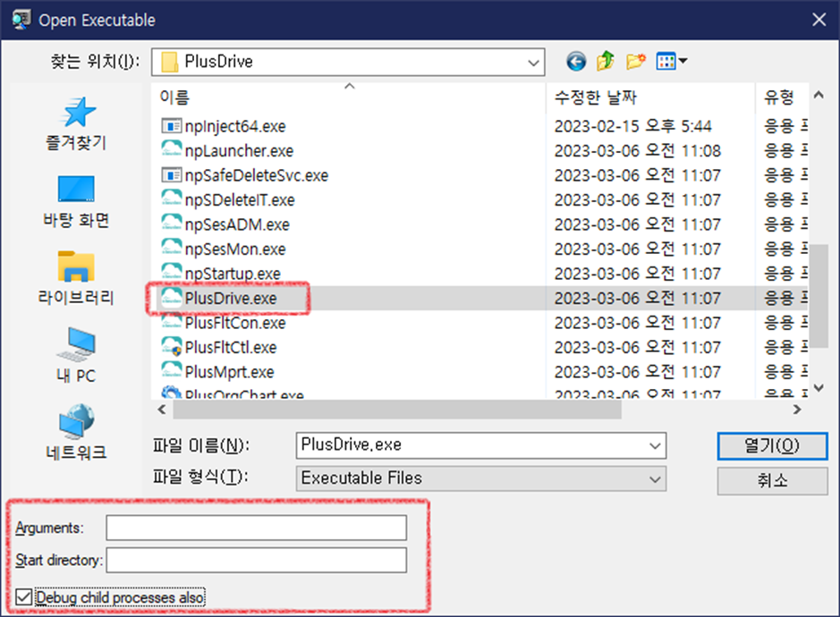
Task: Click the 취소 cancel button
Action: (x=772, y=480)
